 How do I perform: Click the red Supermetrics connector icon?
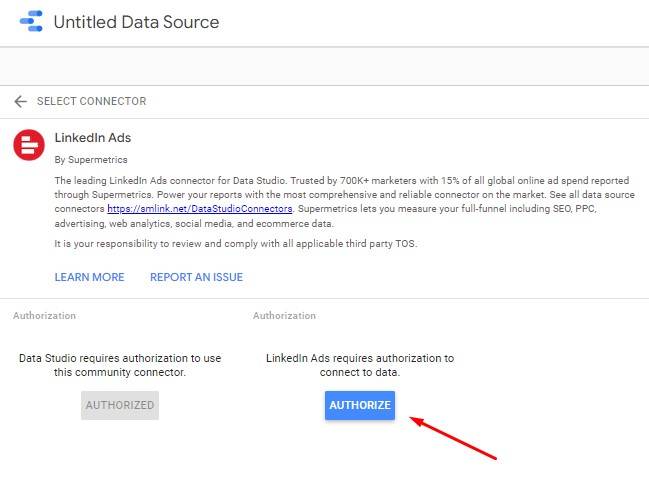coord(29,145)
